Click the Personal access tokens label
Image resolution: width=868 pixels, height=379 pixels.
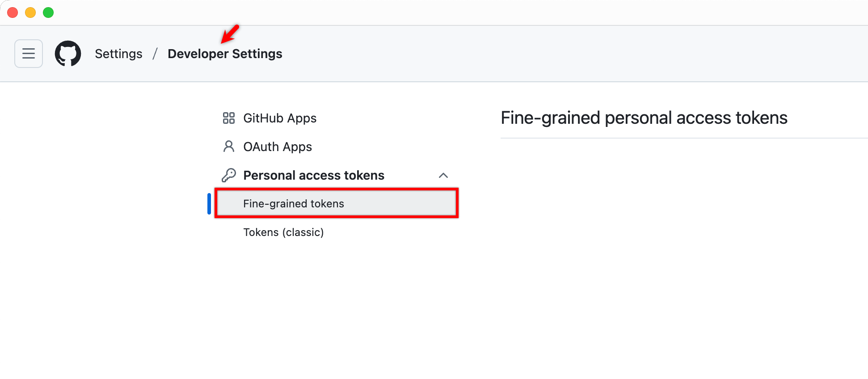(x=313, y=175)
